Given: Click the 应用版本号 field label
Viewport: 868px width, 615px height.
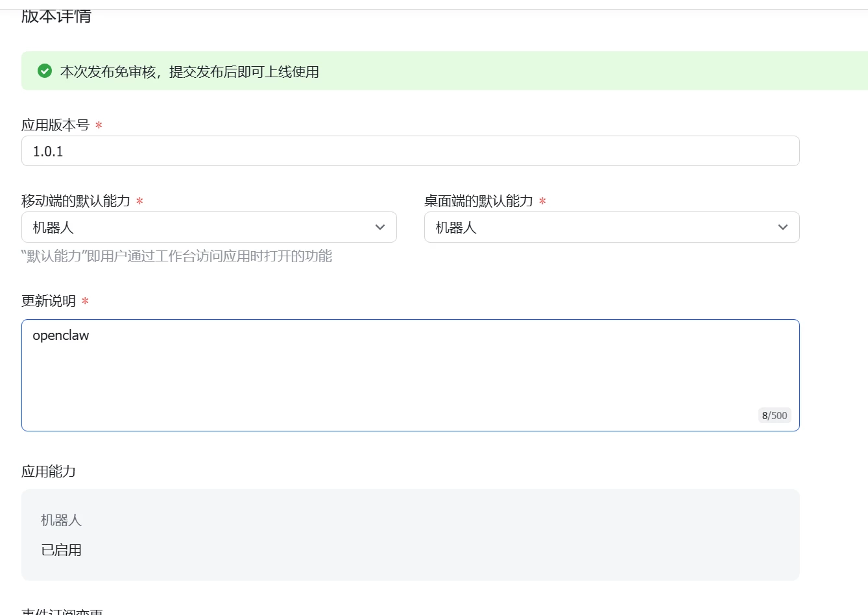Looking at the screenshot, I should pos(55,125).
